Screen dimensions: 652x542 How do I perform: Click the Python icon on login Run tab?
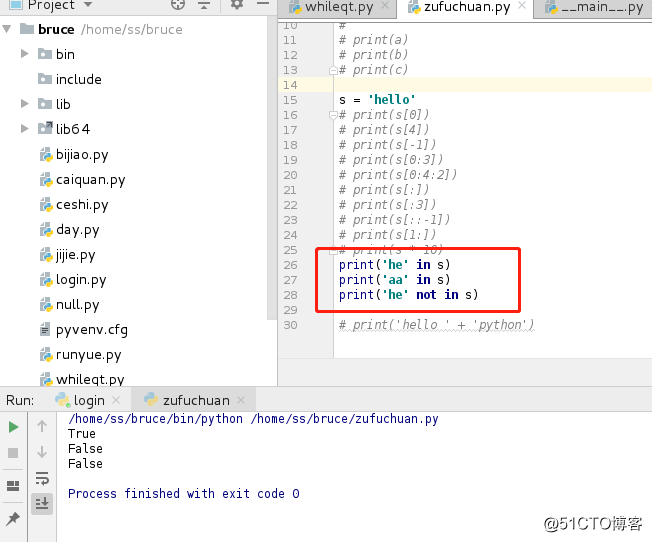(x=62, y=400)
